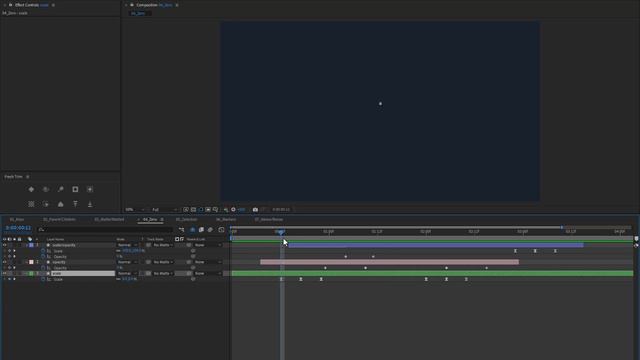Click the Scale value of layer 3
Screen dimensions: 640x360
[x=130, y=279]
